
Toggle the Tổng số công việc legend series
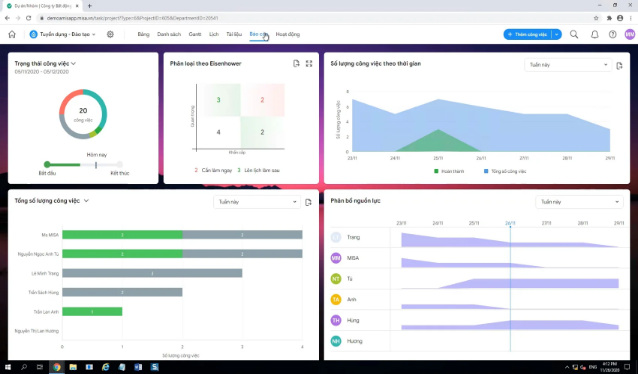pyautogui.click(x=505, y=171)
